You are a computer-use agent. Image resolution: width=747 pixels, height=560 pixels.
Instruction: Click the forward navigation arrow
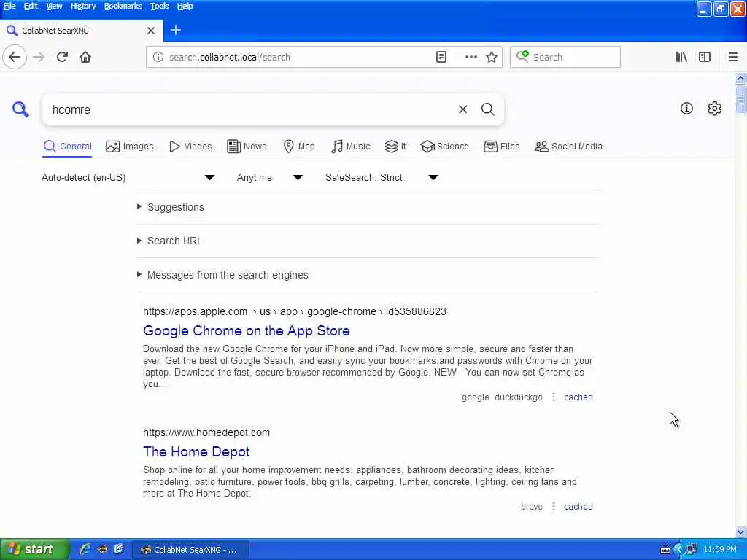(39, 57)
